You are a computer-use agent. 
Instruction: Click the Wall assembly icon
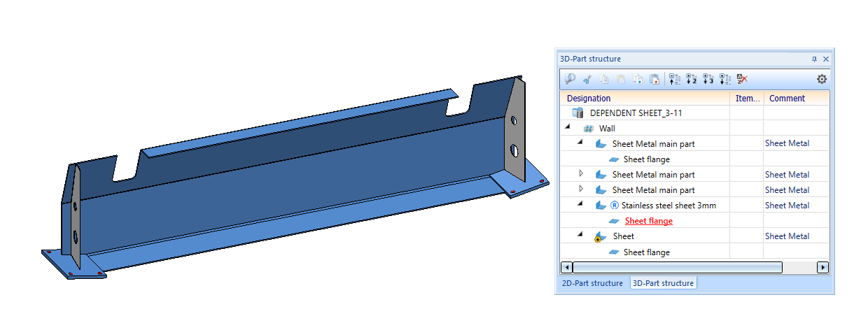point(588,129)
